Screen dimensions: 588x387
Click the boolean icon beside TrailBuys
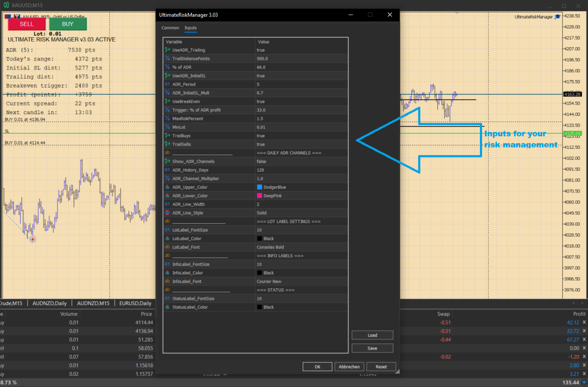click(x=167, y=136)
